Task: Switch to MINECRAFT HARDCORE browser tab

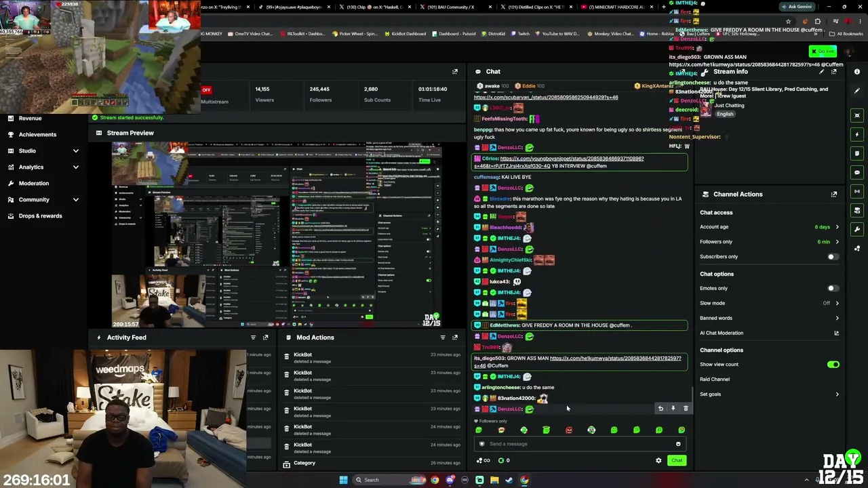Action: (618, 7)
